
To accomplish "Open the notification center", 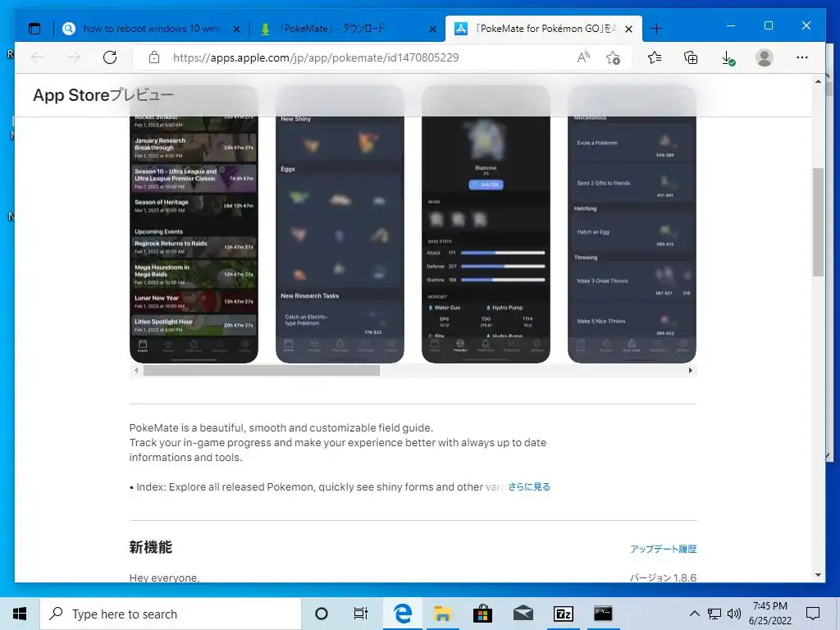I will click(x=813, y=614).
